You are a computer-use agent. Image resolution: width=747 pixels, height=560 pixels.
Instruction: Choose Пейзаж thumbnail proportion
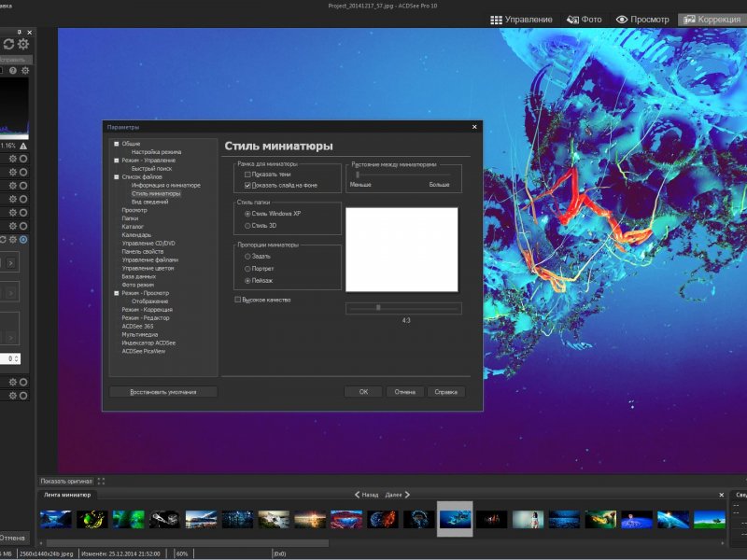(247, 281)
